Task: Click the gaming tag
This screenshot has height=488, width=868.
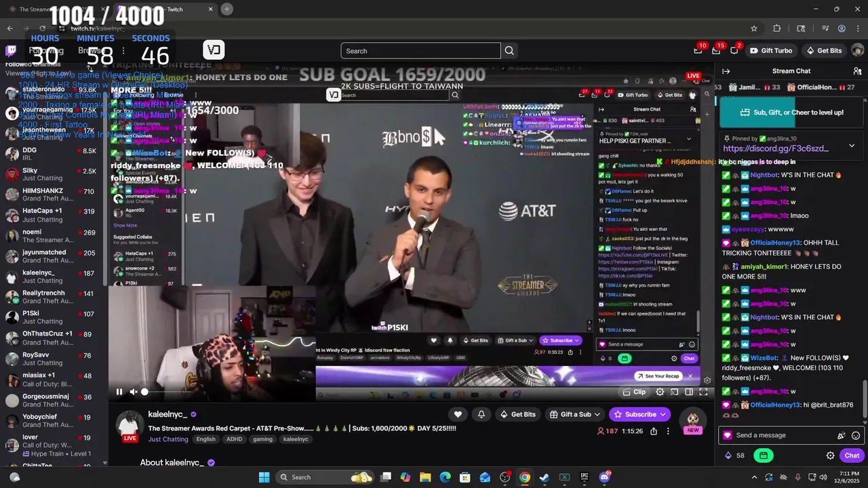Action: (x=262, y=439)
